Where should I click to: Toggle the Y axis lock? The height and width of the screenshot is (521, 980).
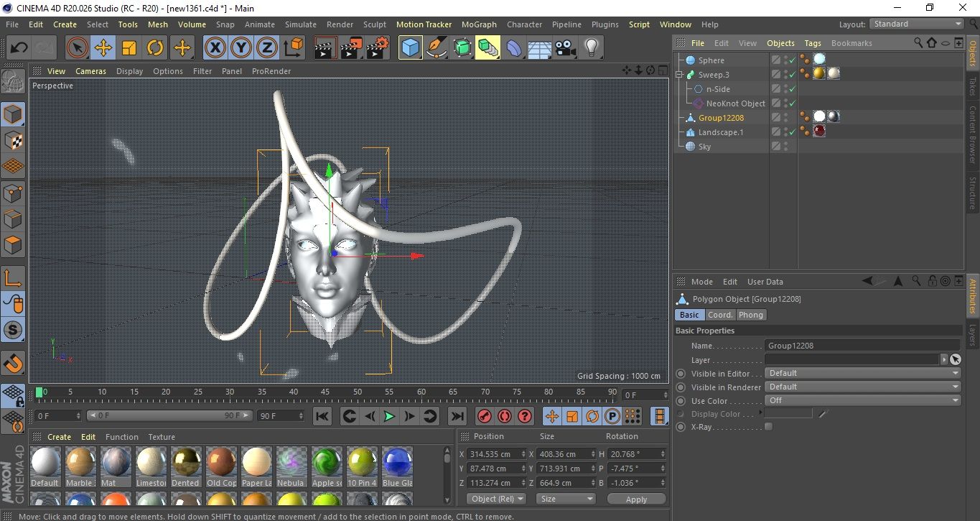pos(241,48)
